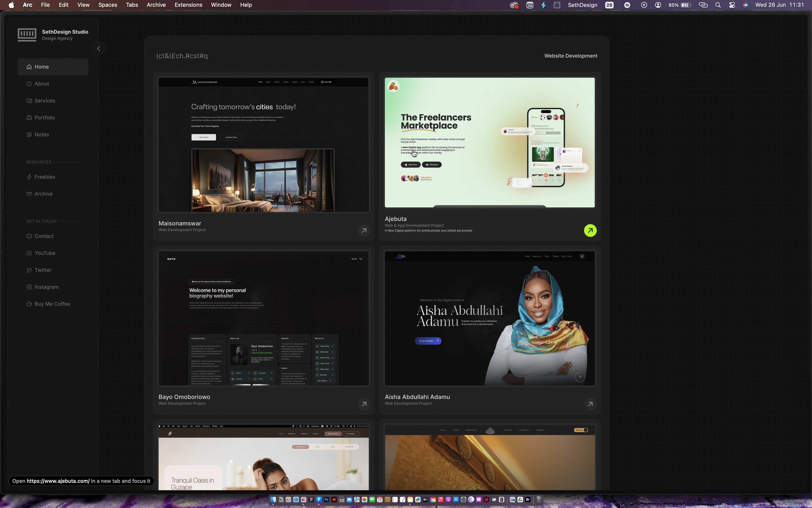Activate Siri from the menu bar

click(746, 5)
